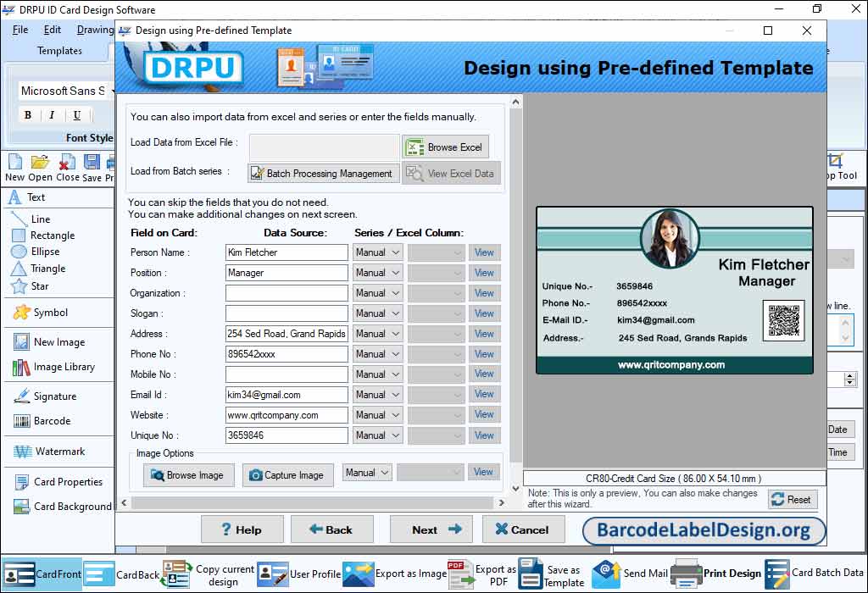Toggle italic font style
This screenshot has width=868, height=593.
coord(52,115)
